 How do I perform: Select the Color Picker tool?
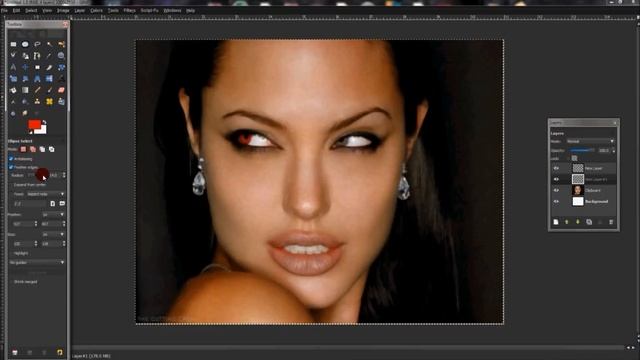[49, 56]
